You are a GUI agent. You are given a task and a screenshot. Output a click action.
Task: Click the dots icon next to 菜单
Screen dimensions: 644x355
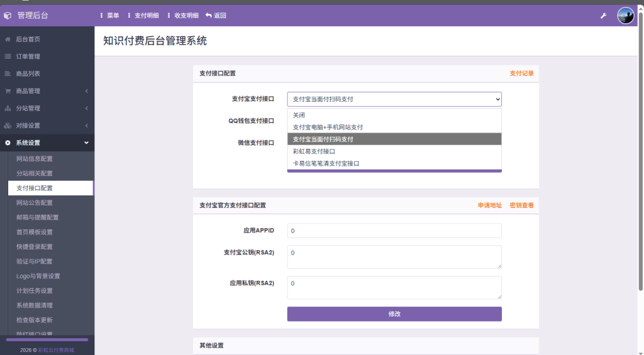pos(101,16)
